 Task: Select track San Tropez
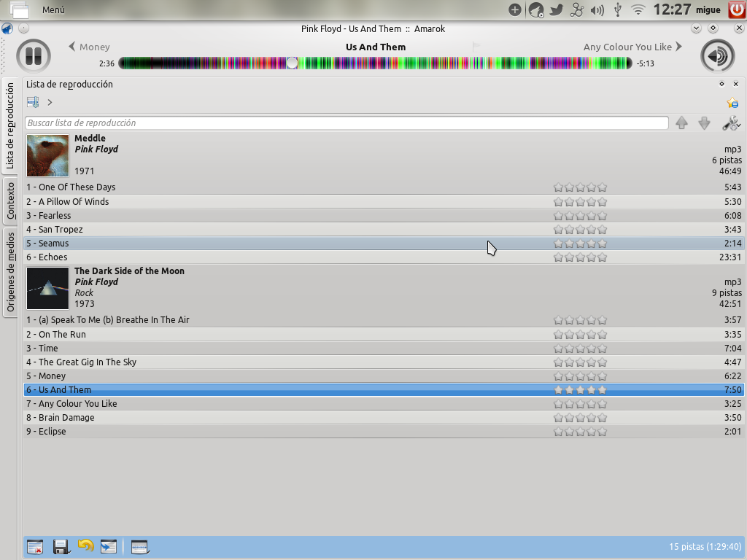[384, 229]
